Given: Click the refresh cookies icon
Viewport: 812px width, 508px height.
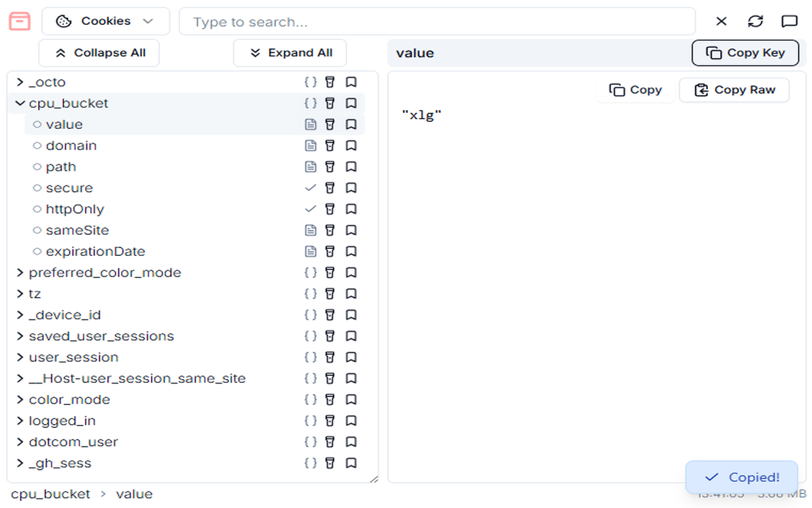Looking at the screenshot, I should coord(755,21).
